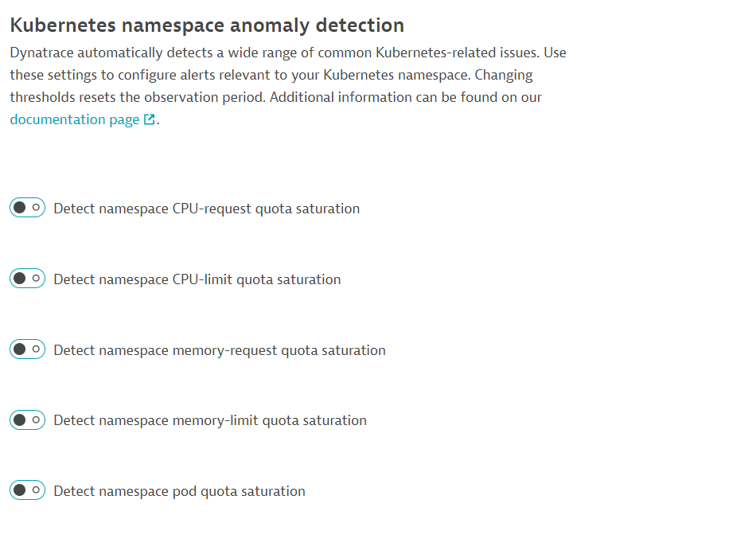756x558 pixels.
Task: Click the "Detect namespace CPU-limit quota saturation" label
Action: tap(197, 279)
